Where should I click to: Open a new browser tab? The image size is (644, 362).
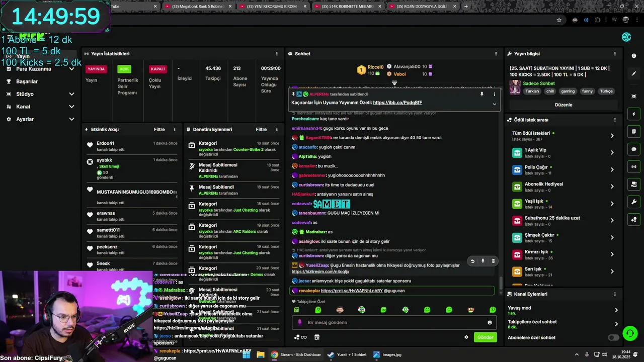(x=466, y=7)
